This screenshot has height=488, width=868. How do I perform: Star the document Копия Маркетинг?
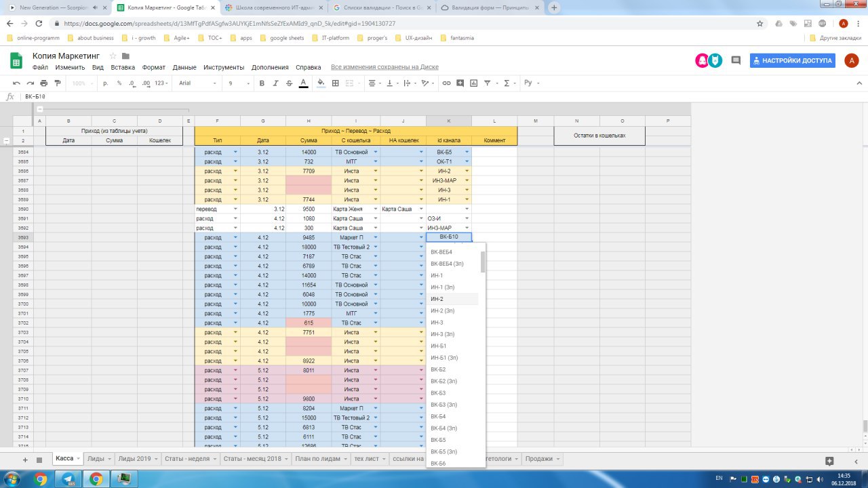point(113,56)
